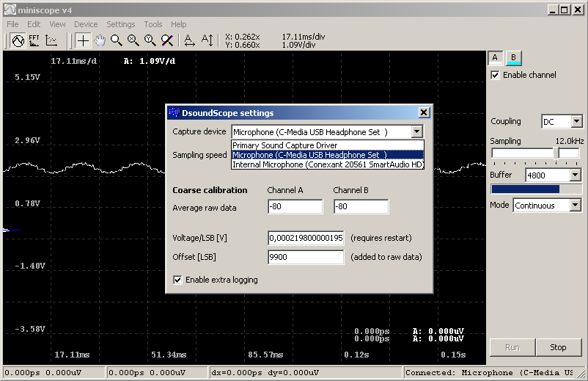Image resolution: width=588 pixels, height=381 pixels.
Task: Click the miniscope app icon in title bar
Action: click(10, 10)
